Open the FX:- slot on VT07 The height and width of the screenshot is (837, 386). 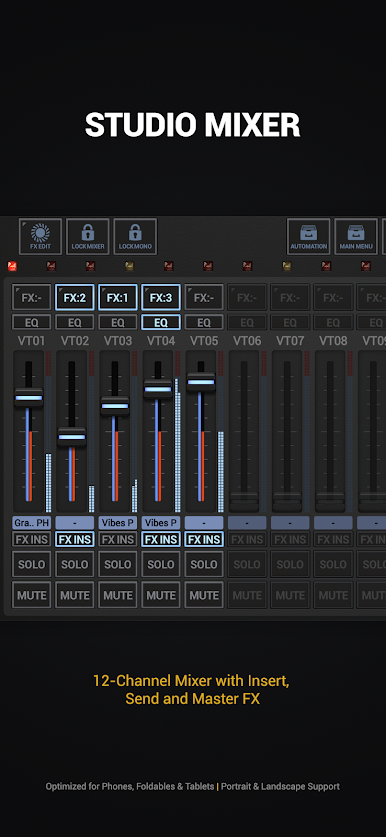coord(290,297)
